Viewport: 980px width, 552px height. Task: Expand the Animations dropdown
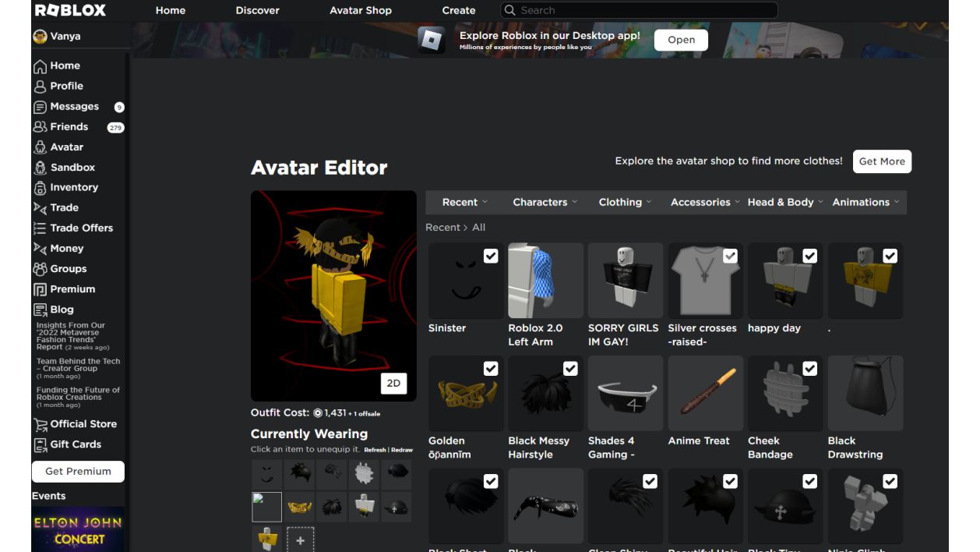(865, 203)
